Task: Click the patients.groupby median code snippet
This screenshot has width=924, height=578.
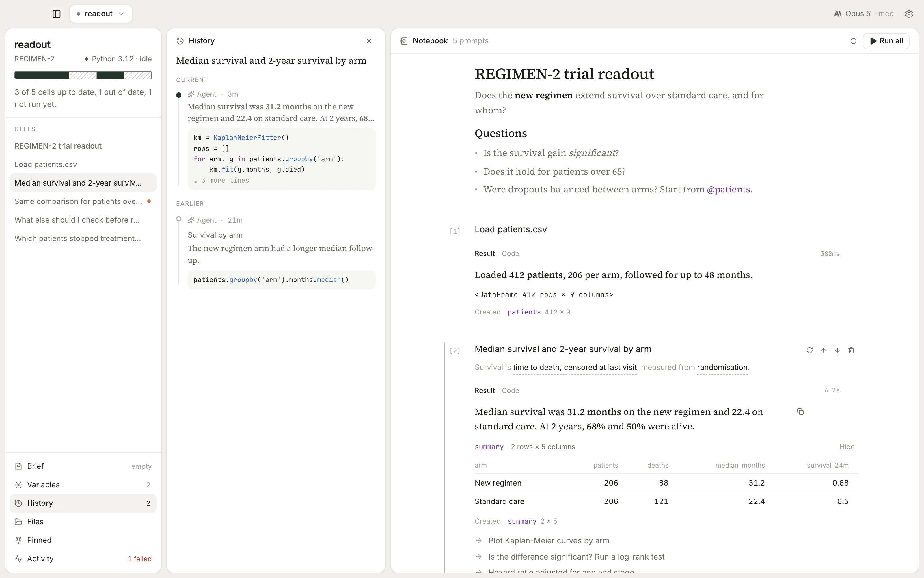Action: (282, 280)
